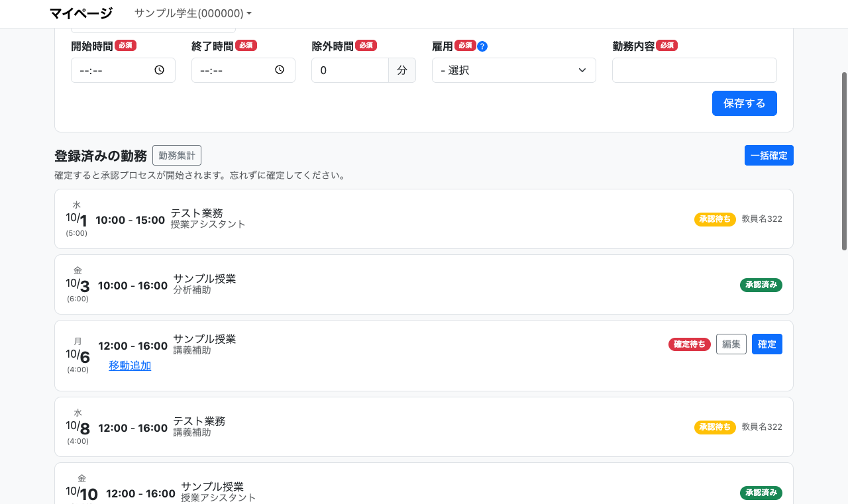This screenshot has height=504, width=848.
Task: Click the 承認待ち badge on 10/1 entry
Action: pyautogui.click(x=715, y=219)
